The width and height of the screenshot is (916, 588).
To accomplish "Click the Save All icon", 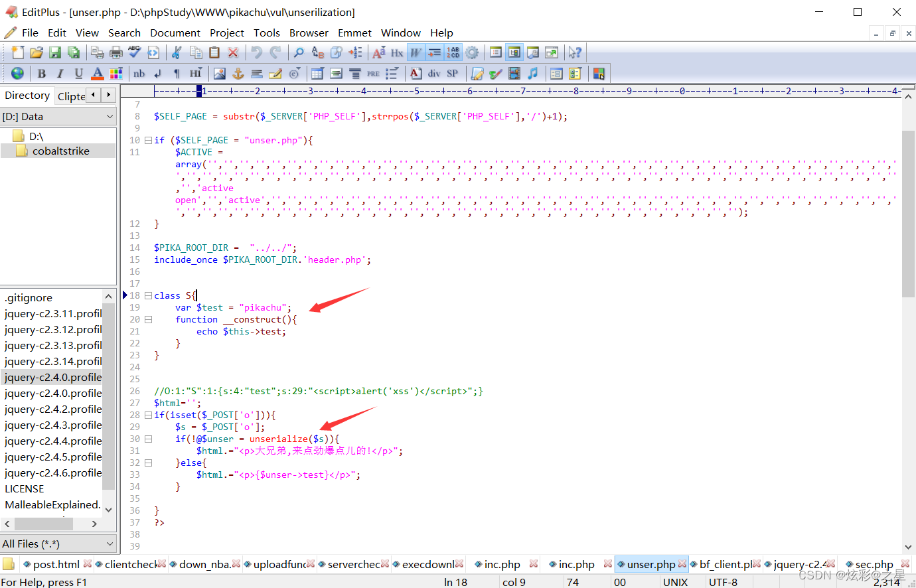I will click(74, 52).
